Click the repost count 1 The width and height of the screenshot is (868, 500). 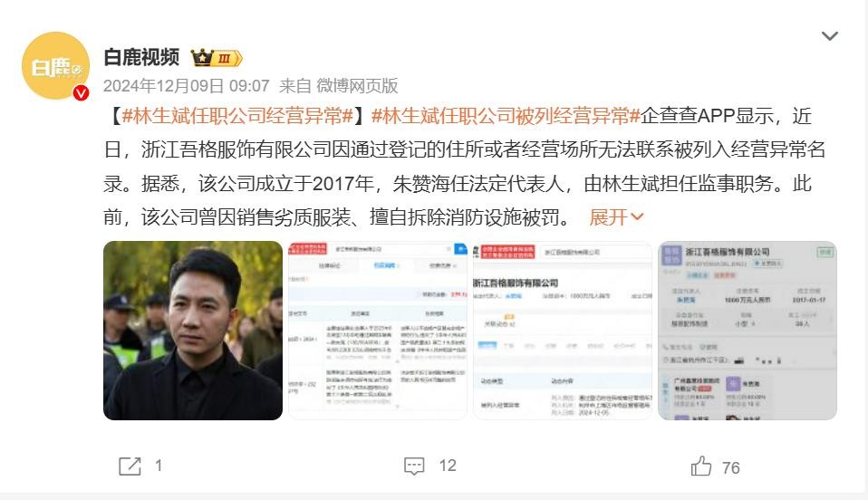159,466
